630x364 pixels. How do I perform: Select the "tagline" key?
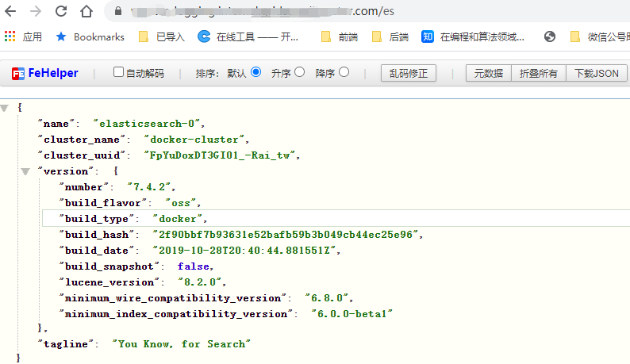[66, 343]
